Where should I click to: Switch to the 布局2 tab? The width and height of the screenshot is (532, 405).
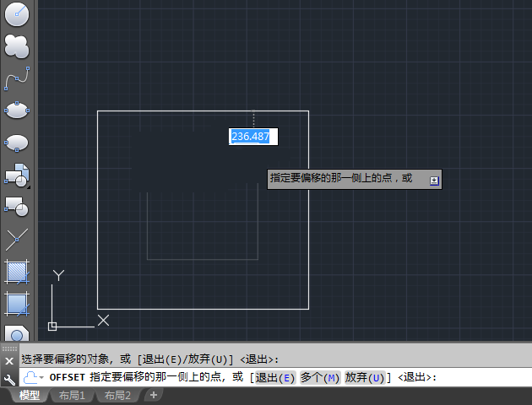point(117,396)
